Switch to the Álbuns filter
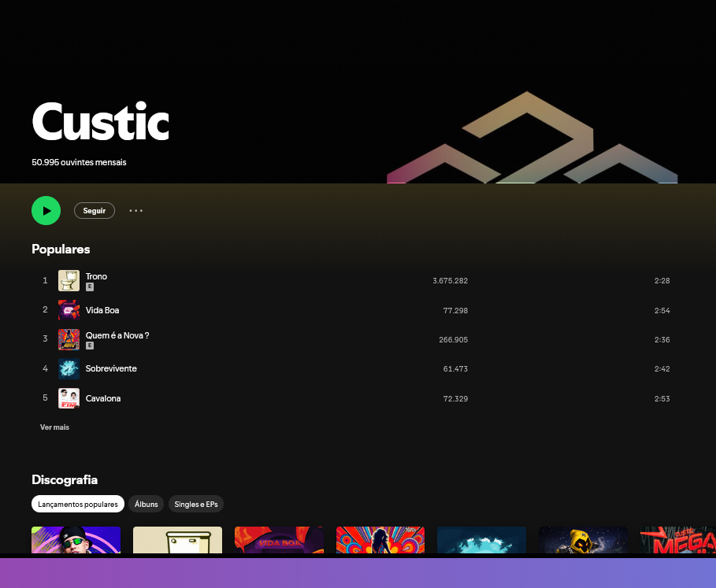716x588 pixels. (x=147, y=504)
